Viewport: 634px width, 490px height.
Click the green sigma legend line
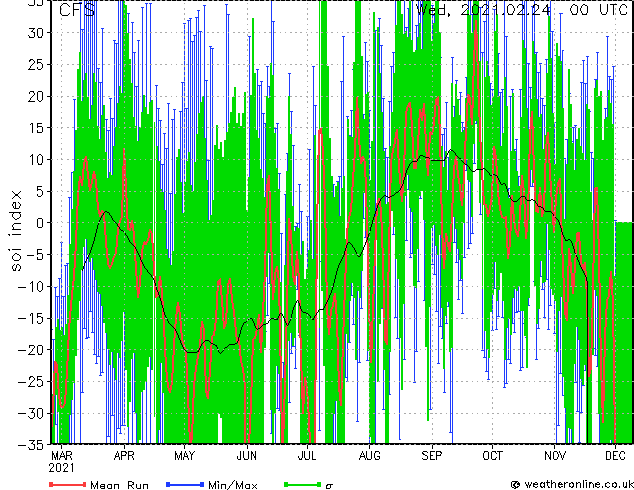tap(302, 484)
